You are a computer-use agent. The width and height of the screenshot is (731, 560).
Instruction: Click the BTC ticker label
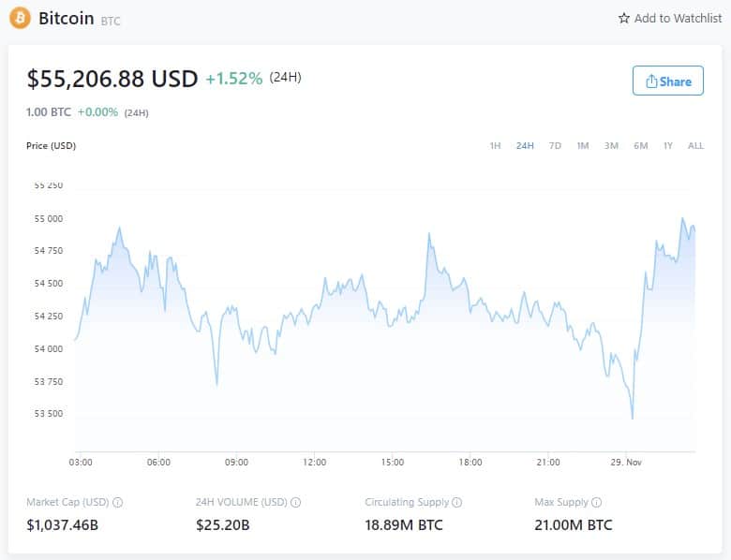[111, 21]
